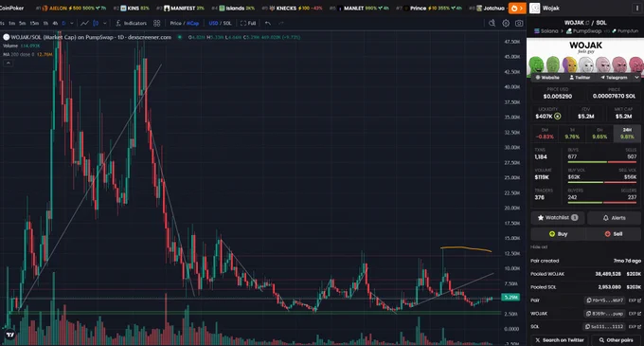Open trending token Prince

429,8
